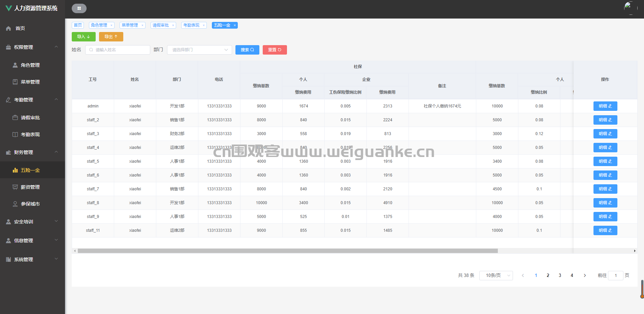Image resolution: width=644 pixels, height=314 pixels.
Task: Click the red 重置 reset button
Action: [x=275, y=50]
